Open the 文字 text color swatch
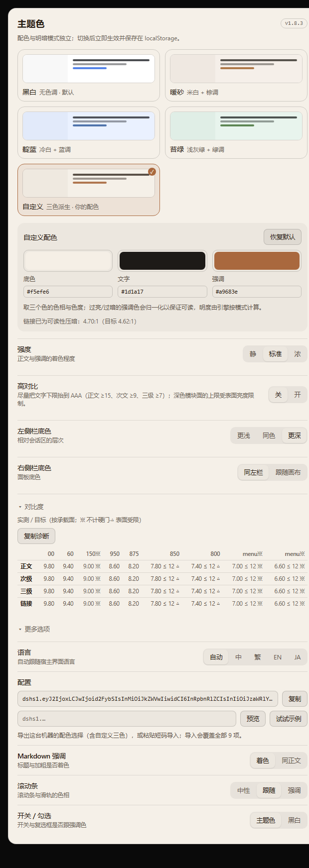The width and height of the screenshot is (309, 868). (162, 261)
